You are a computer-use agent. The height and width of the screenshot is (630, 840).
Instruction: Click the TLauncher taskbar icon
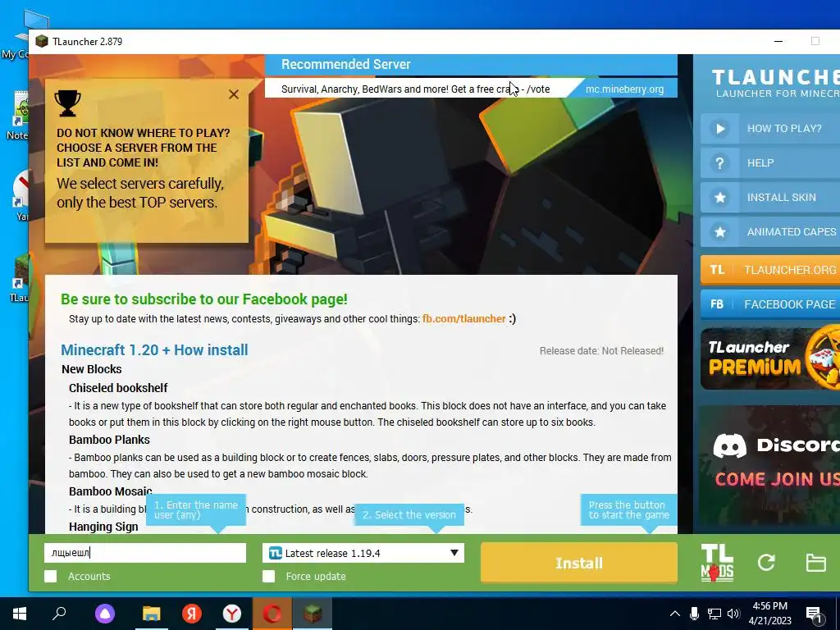313,614
